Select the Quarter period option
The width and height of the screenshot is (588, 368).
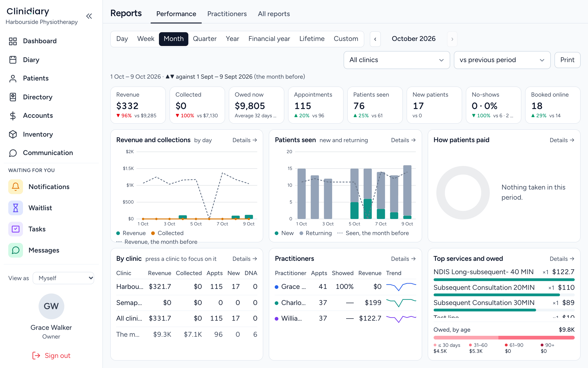point(205,39)
